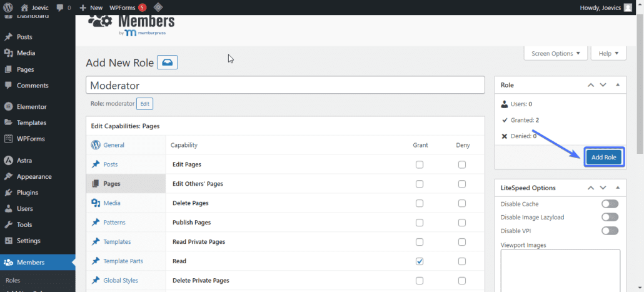Image resolution: width=644 pixels, height=292 pixels.
Task: Click the Settings icon in sidebar
Action: [8, 241]
